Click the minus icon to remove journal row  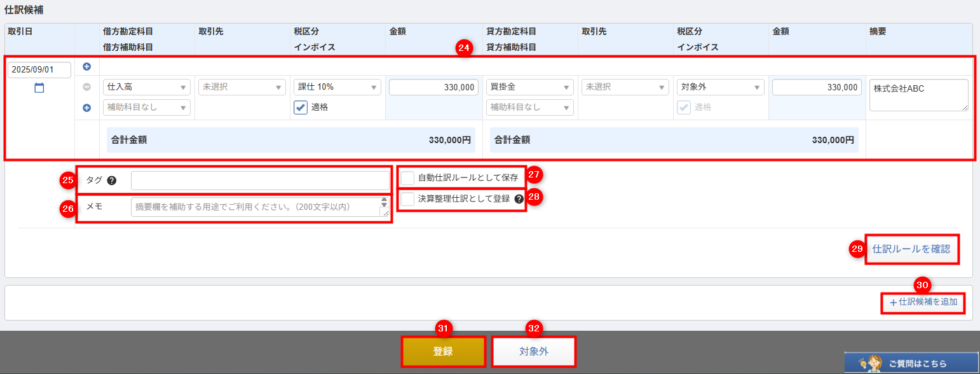click(x=87, y=87)
